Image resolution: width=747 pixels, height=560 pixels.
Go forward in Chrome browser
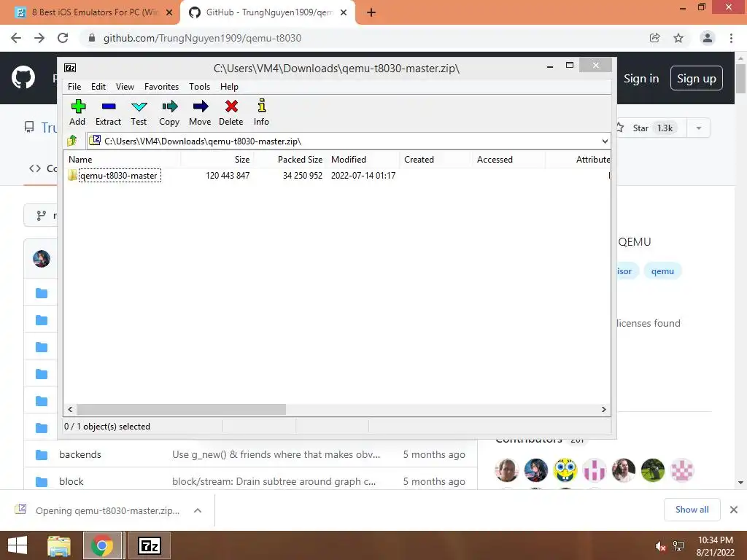click(x=39, y=38)
